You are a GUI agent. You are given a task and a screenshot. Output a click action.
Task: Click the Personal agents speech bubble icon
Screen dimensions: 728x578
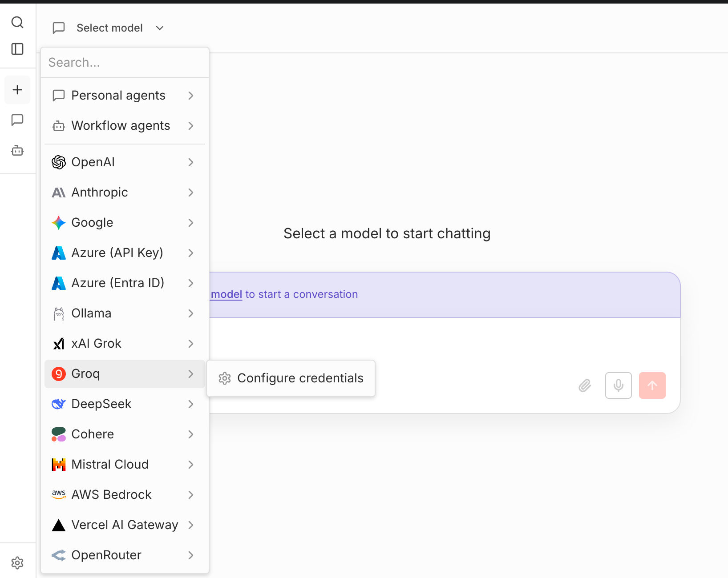tap(59, 96)
